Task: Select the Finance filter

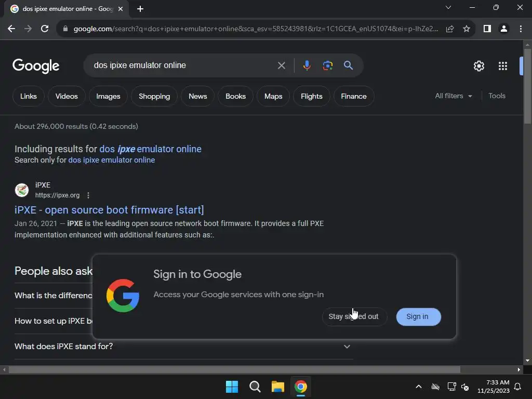Action: tap(353, 96)
